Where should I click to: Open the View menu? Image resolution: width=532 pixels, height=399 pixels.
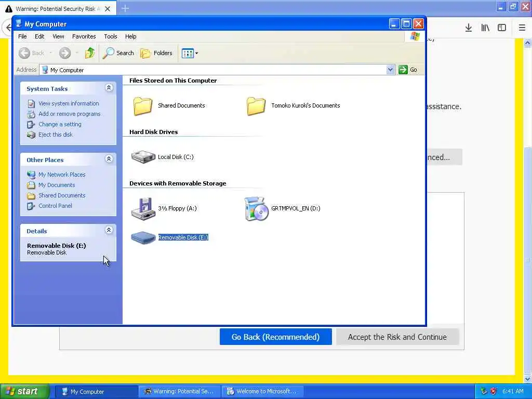pyautogui.click(x=58, y=36)
